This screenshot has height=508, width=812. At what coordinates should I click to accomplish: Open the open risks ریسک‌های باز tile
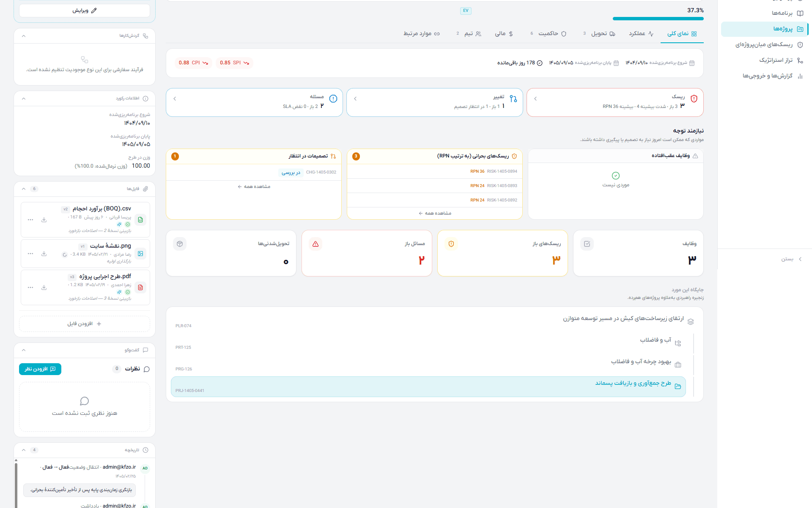(x=502, y=253)
